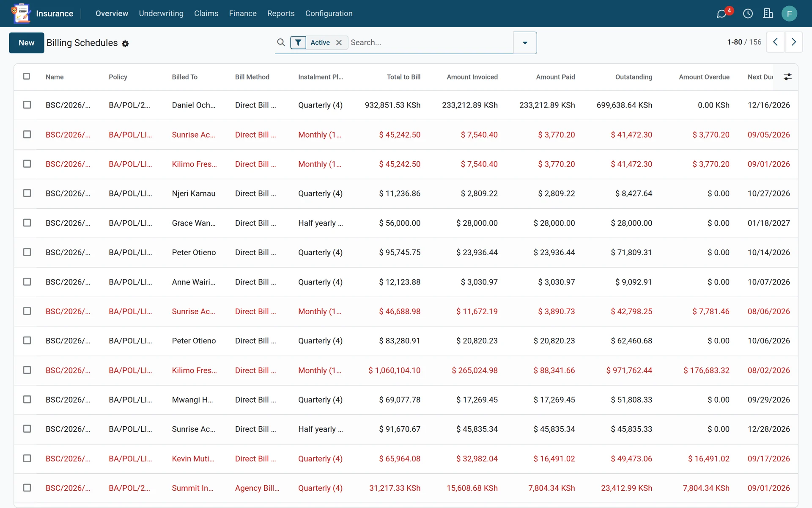Click the filter funnel icon
Viewport: 812px width, 508px height.
coord(298,42)
